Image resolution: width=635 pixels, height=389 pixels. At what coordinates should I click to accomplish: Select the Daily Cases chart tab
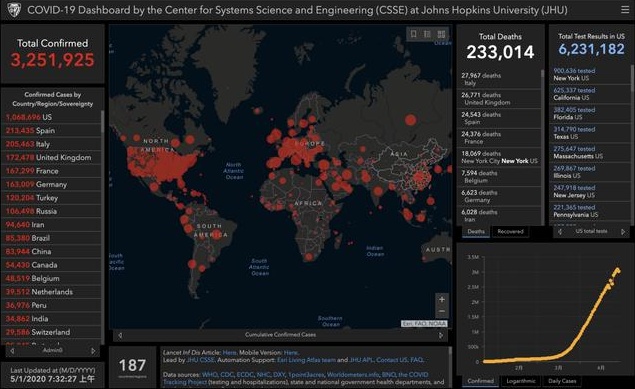pyautogui.click(x=562, y=381)
